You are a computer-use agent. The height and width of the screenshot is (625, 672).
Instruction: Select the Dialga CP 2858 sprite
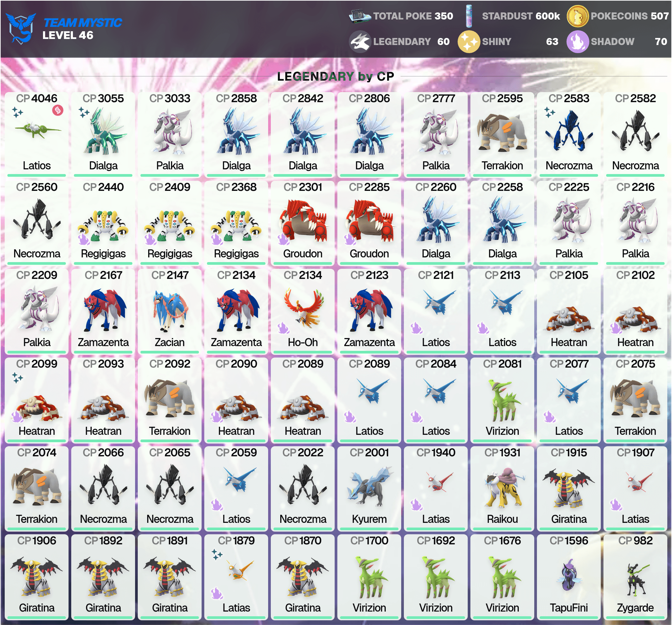pyautogui.click(x=238, y=131)
